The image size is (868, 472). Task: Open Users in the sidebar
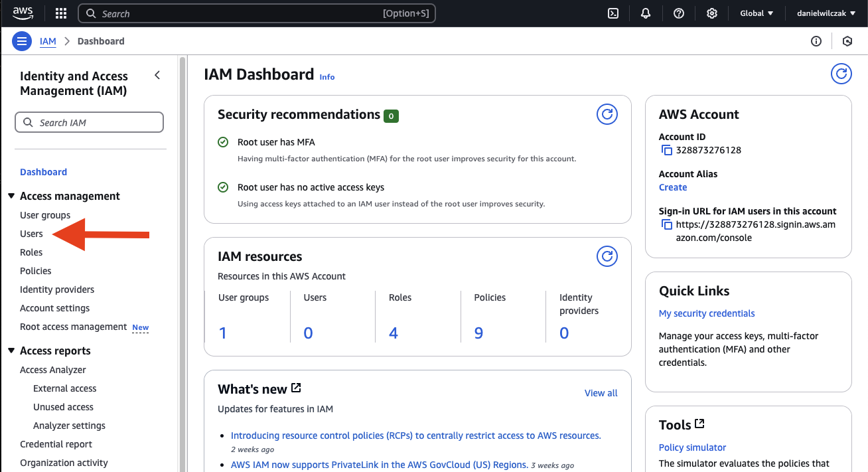31,234
